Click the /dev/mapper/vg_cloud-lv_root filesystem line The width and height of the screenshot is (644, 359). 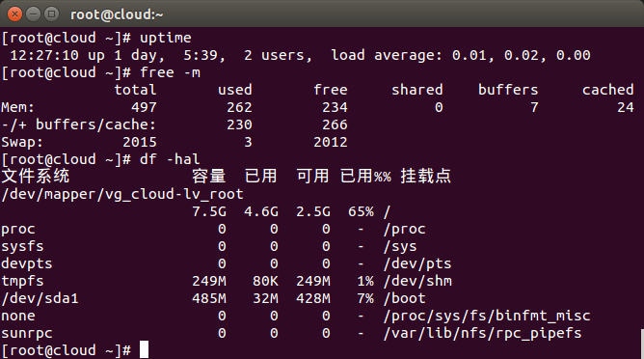point(122,194)
